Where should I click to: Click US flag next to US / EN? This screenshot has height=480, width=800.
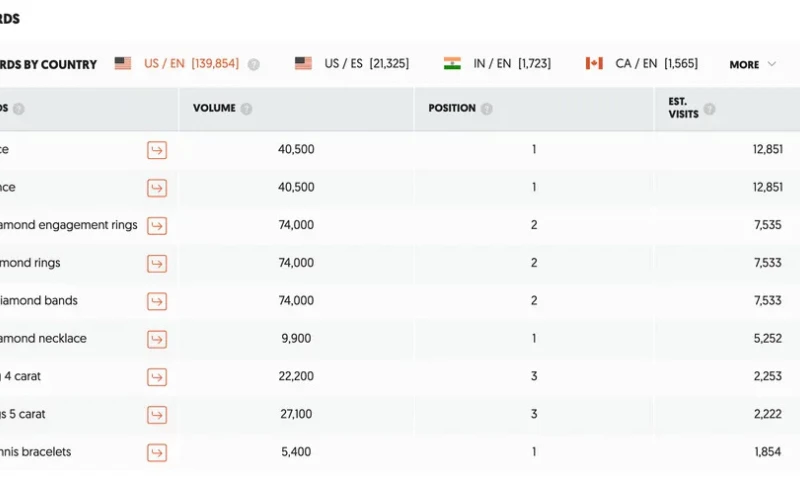click(x=123, y=63)
